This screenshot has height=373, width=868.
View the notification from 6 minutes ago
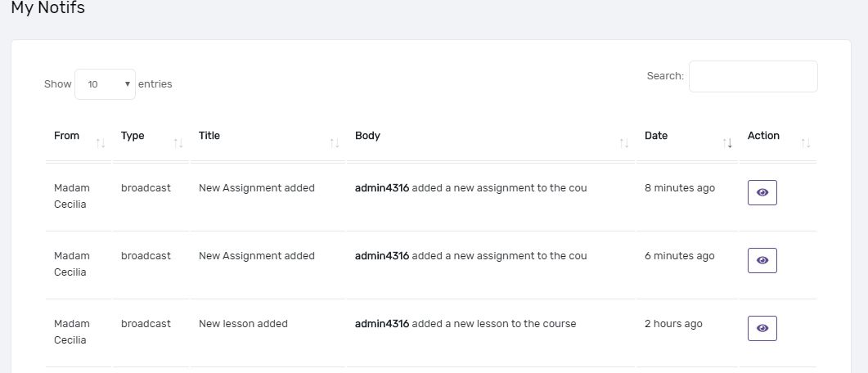pyautogui.click(x=762, y=260)
